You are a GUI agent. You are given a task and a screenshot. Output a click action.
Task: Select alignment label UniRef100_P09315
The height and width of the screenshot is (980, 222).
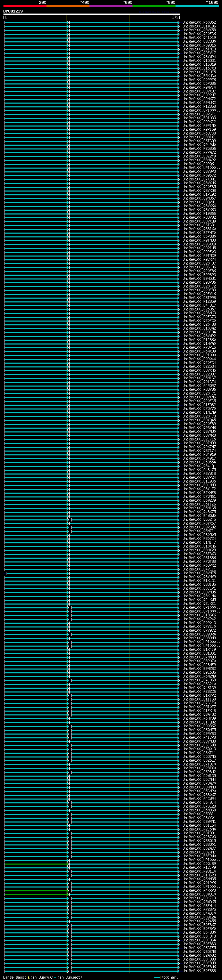tap(199, 45)
